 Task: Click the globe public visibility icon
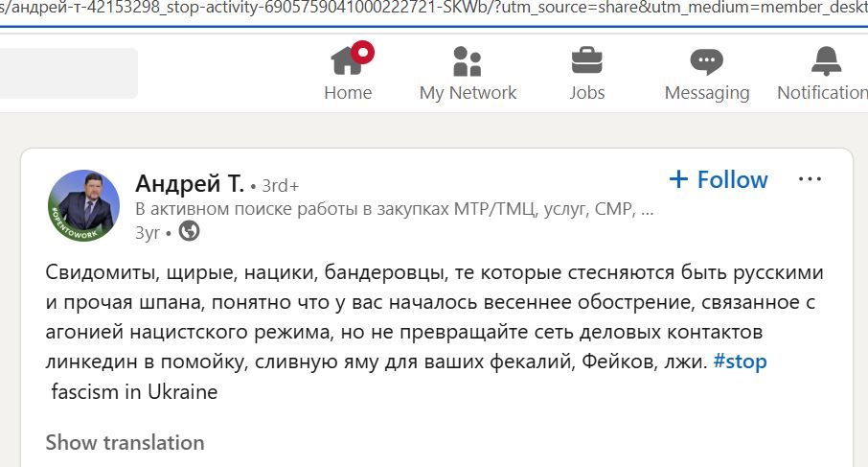tap(190, 231)
